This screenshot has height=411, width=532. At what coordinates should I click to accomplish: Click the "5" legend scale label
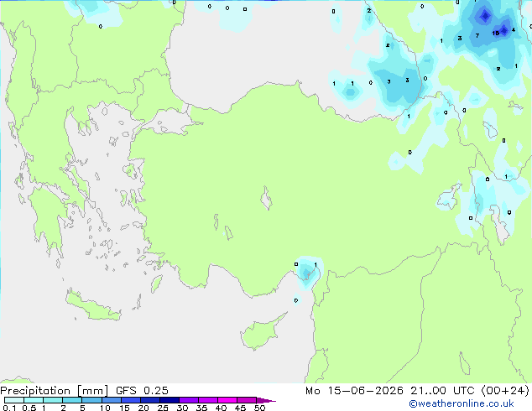pos(82,408)
